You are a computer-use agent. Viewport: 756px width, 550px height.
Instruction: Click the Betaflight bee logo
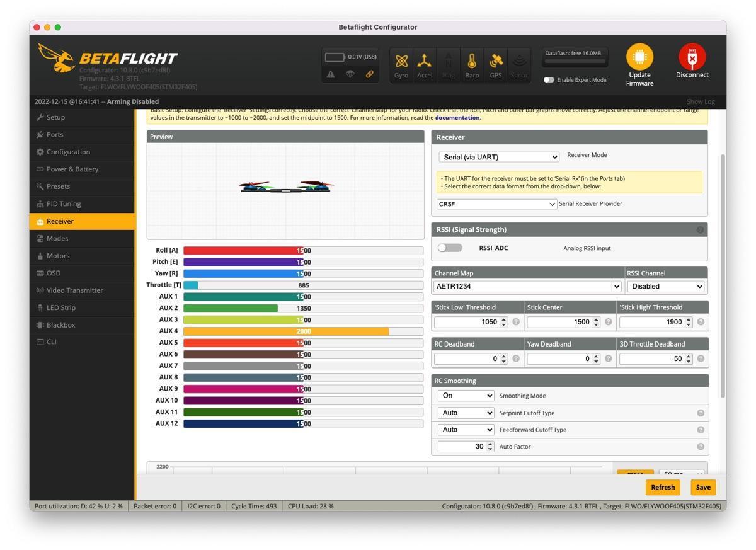tap(57, 57)
